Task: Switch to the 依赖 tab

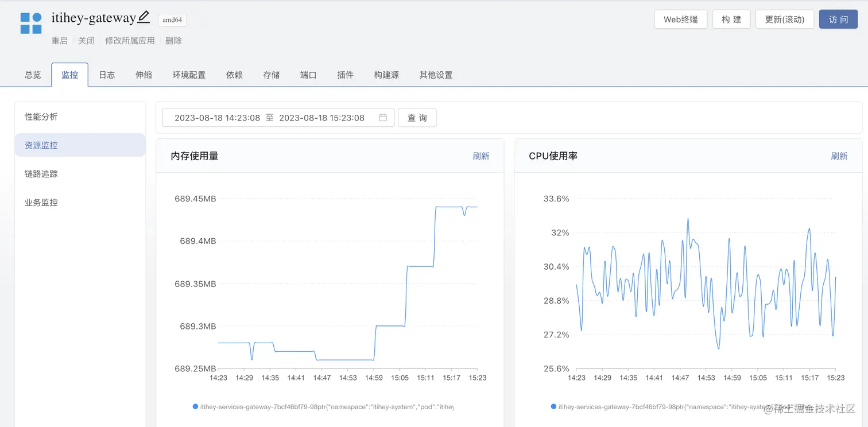Action: tap(234, 75)
